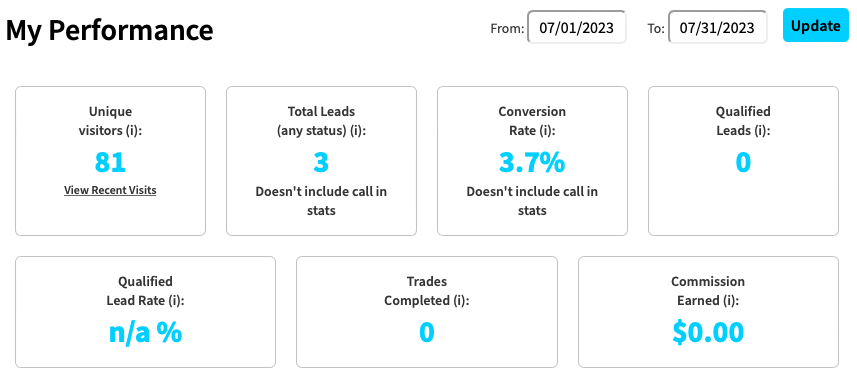Click the note under Total Leads count
857x377 pixels.
[x=321, y=201]
